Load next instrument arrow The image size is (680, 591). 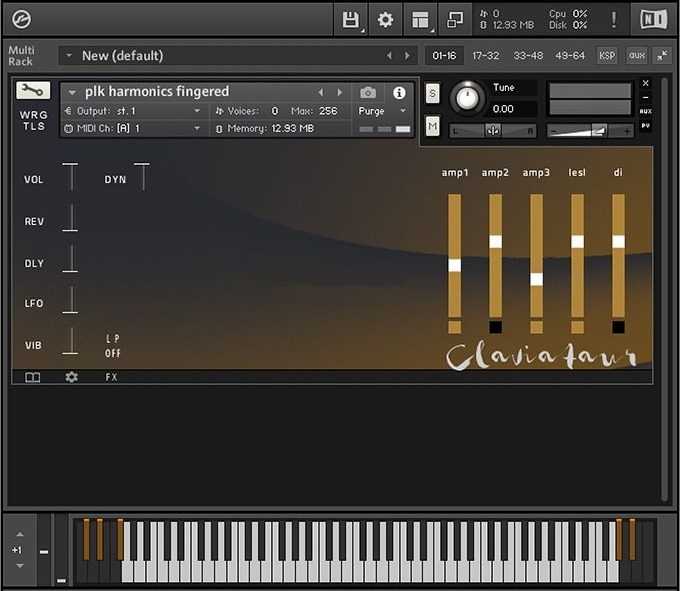click(x=340, y=92)
